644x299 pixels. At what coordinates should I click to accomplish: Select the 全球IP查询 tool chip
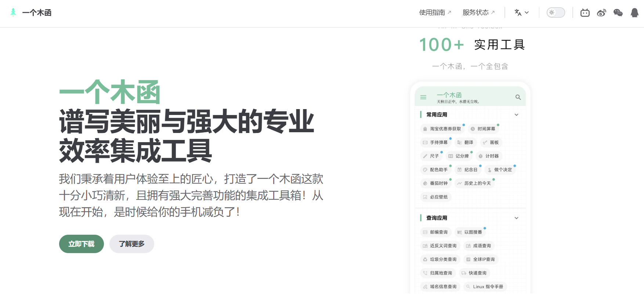click(481, 259)
